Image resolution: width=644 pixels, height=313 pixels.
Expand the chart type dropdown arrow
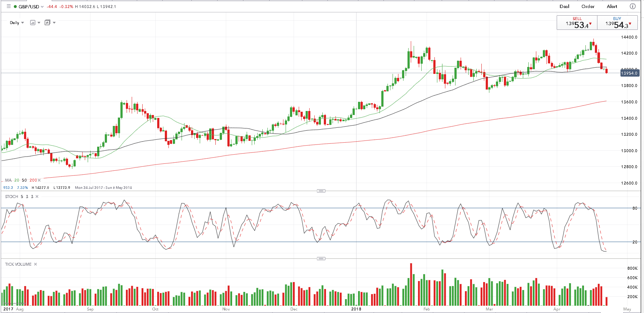pos(54,23)
